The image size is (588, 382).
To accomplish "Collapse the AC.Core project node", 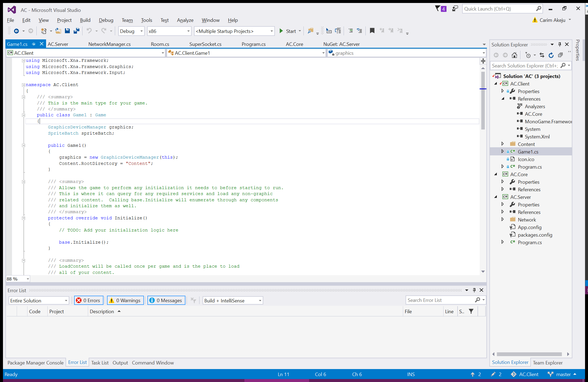I will pos(496,174).
